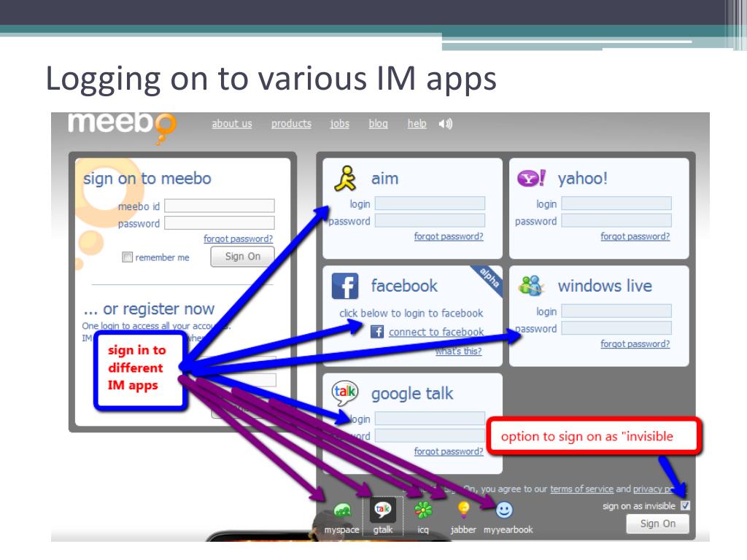Screen dimensions: 747x560
Task: Click the meebo logo
Action: [122, 127]
